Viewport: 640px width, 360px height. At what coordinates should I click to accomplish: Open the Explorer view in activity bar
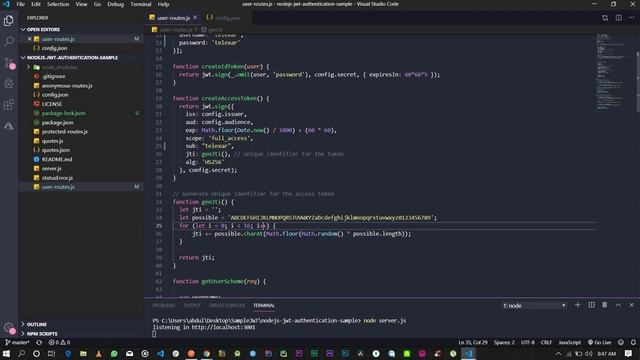coord(9,20)
